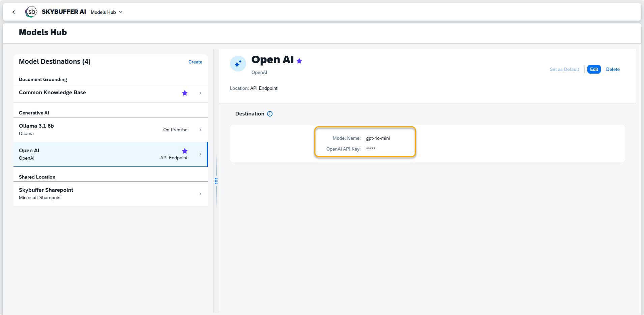Click Set as Default
The width and height of the screenshot is (644, 315).
(x=564, y=69)
